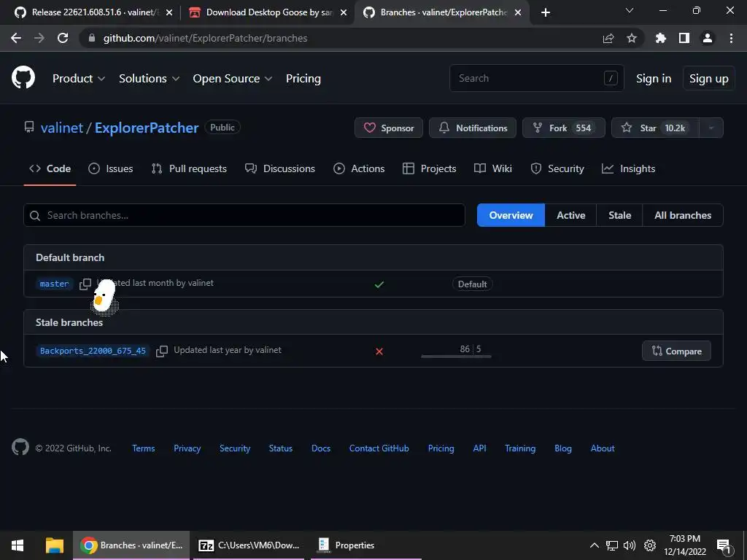
Task: Go to the Discussions tab
Action: 279,168
